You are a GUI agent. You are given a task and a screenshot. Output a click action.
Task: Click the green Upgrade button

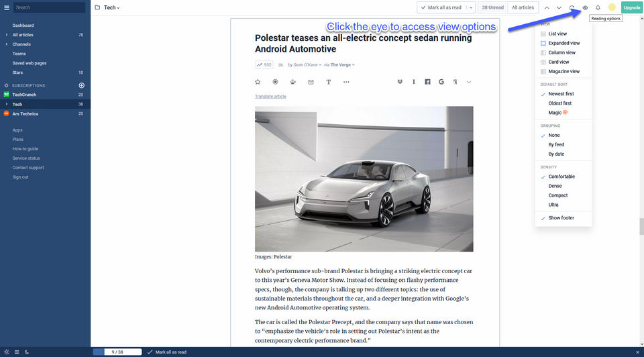(632, 7)
